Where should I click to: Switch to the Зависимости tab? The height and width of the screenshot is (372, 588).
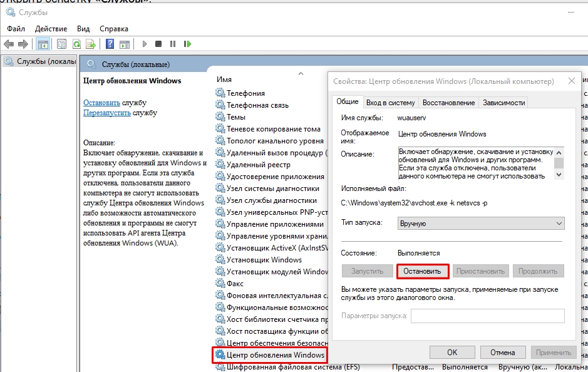[503, 103]
